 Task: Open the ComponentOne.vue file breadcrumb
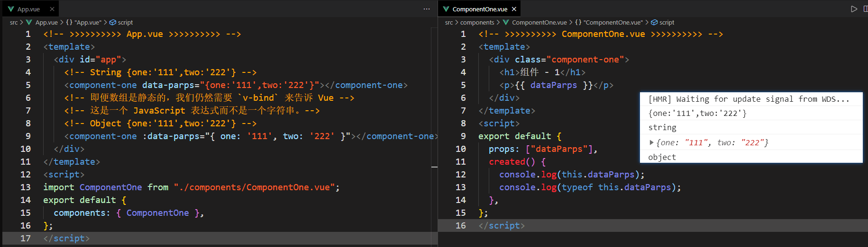tap(539, 22)
